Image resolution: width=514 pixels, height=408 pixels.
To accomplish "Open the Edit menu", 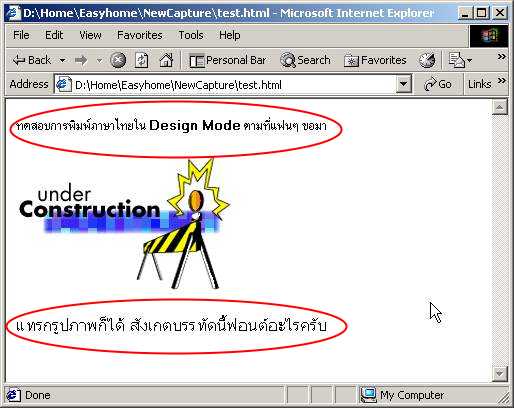I will [54, 35].
